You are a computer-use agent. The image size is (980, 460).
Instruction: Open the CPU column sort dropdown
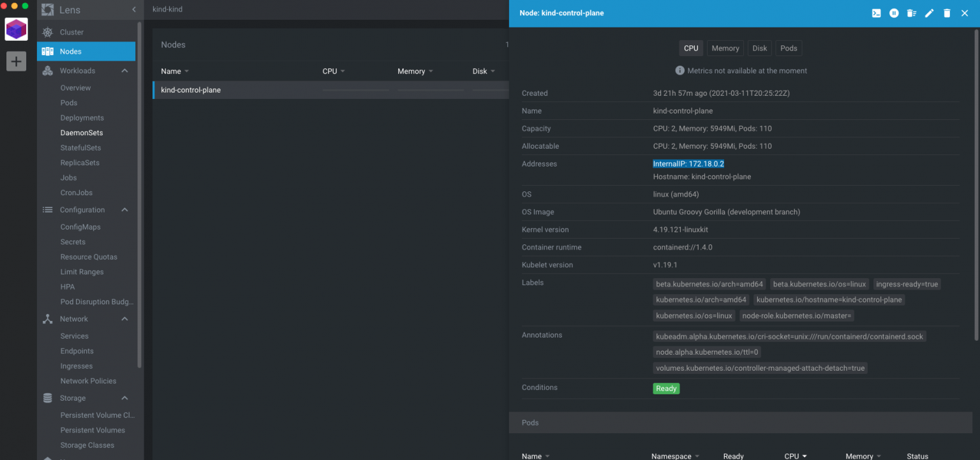click(x=344, y=71)
